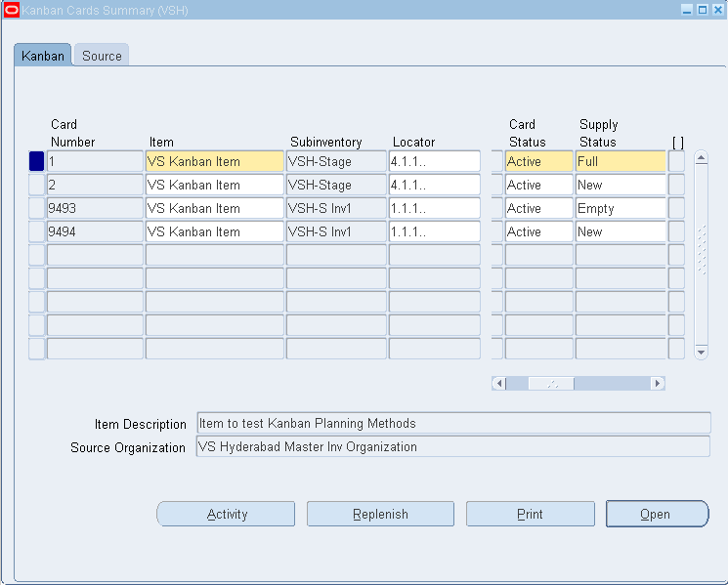The image size is (728, 585).
Task: Click vertical scrollbar up arrow
Action: click(701, 158)
